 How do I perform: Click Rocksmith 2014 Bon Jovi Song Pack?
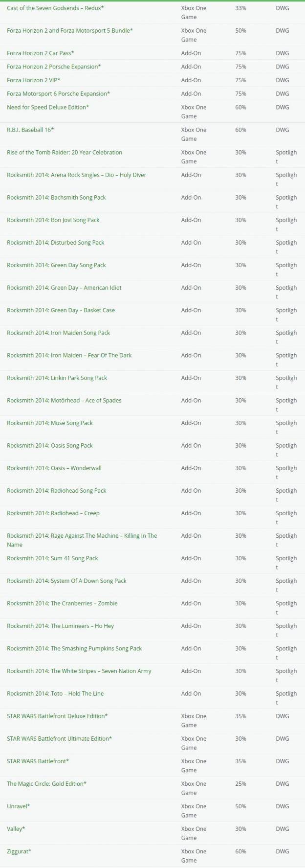[53, 220]
